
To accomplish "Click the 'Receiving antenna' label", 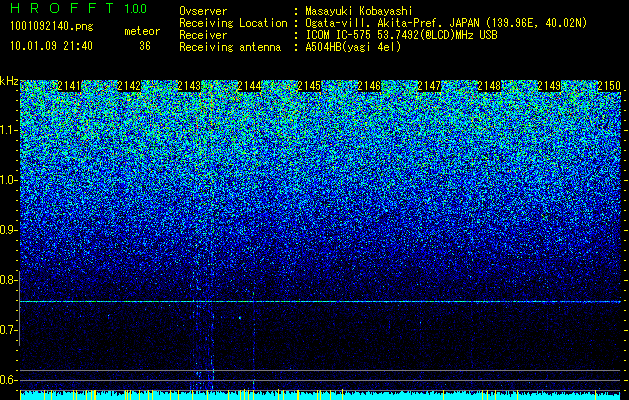I will pos(230,47).
